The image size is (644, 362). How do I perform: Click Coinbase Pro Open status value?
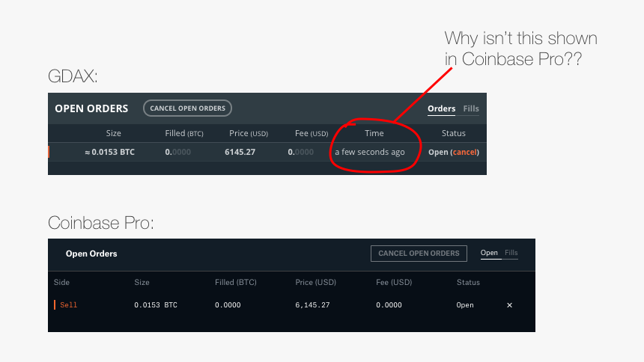[x=465, y=305]
